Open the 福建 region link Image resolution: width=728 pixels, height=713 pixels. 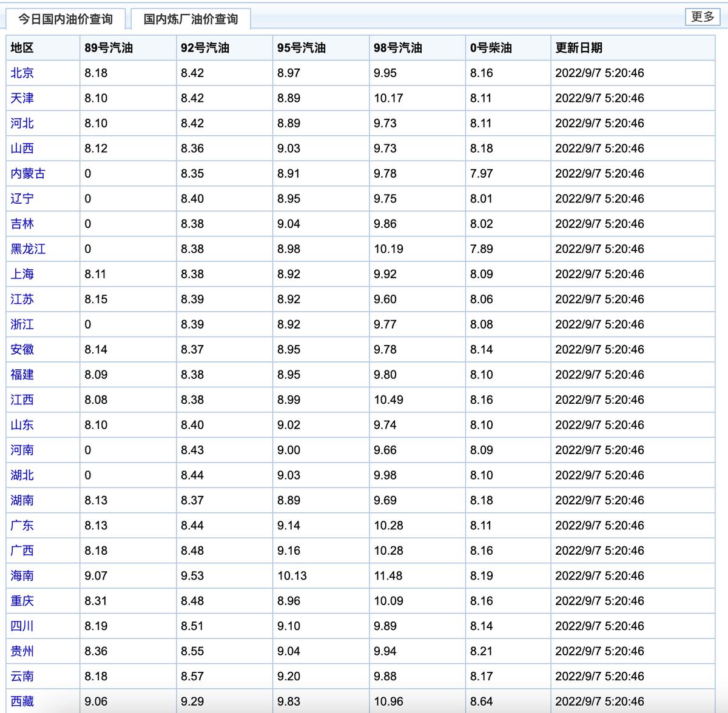pyautogui.click(x=21, y=374)
